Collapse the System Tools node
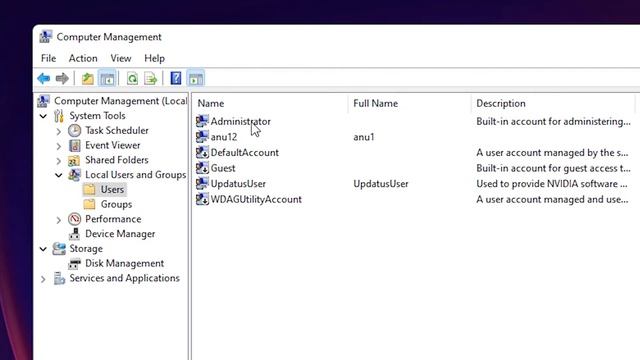Screen dimensions: 640x360 pos(43,116)
